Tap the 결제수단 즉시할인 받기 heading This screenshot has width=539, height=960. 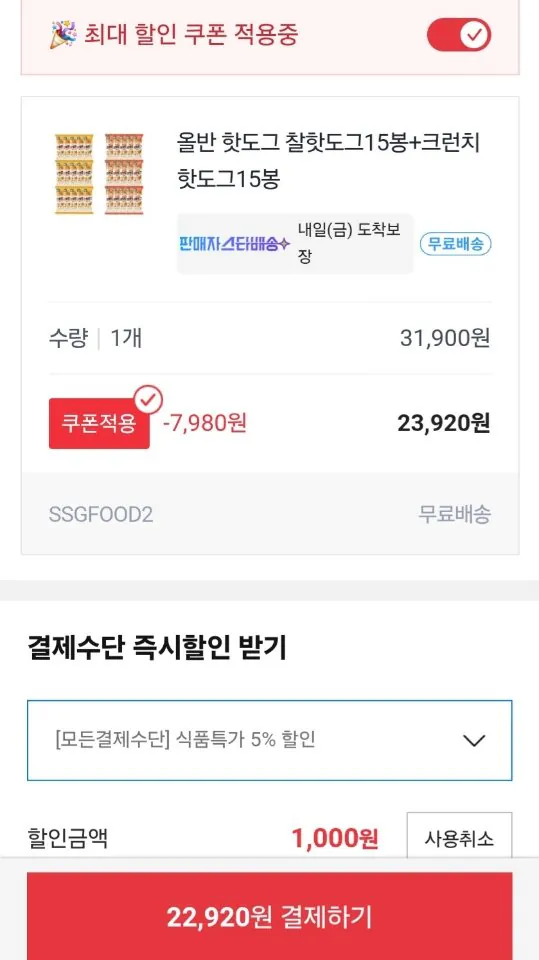click(x=157, y=648)
